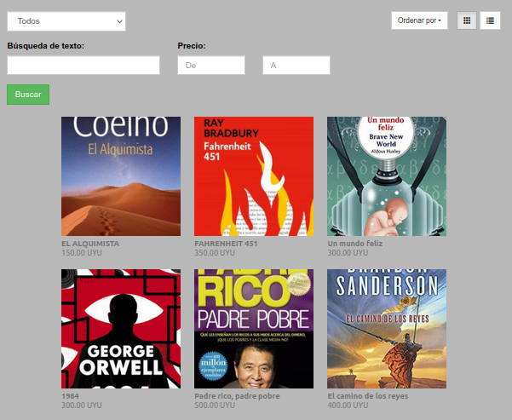This screenshot has height=420, width=512.
Task: Click the green Buscar button
Action: [28, 95]
